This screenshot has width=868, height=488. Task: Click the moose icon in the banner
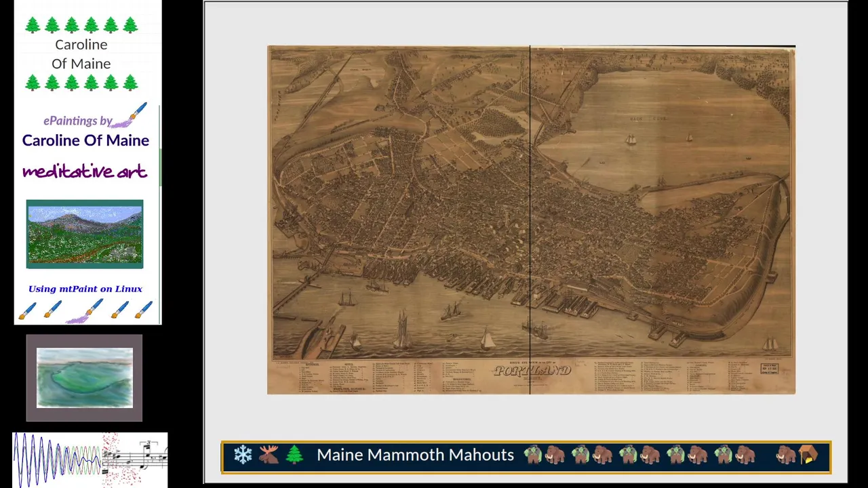(x=269, y=455)
